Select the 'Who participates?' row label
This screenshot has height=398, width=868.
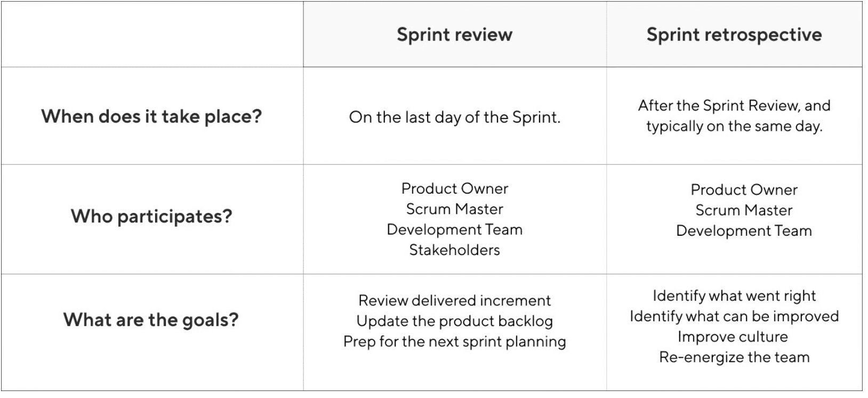click(x=152, y=216)
